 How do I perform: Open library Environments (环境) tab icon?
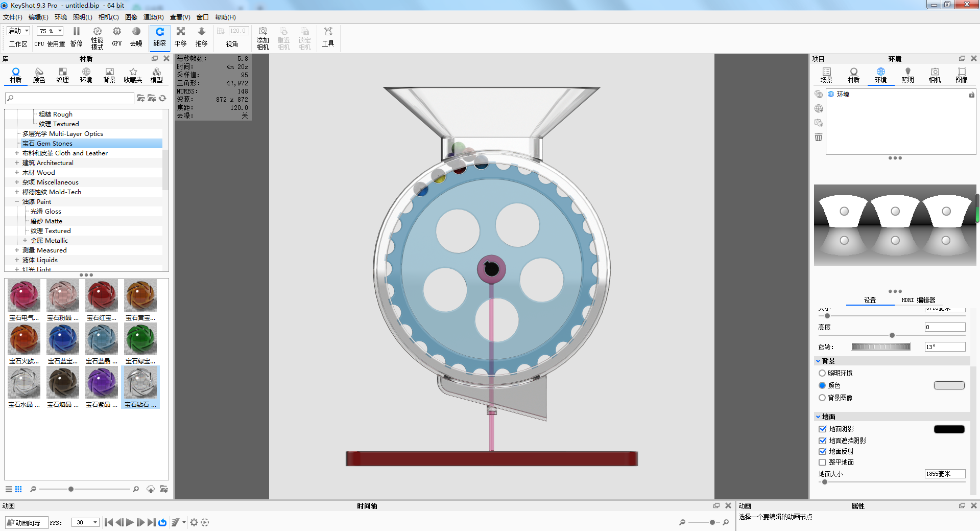86,75
